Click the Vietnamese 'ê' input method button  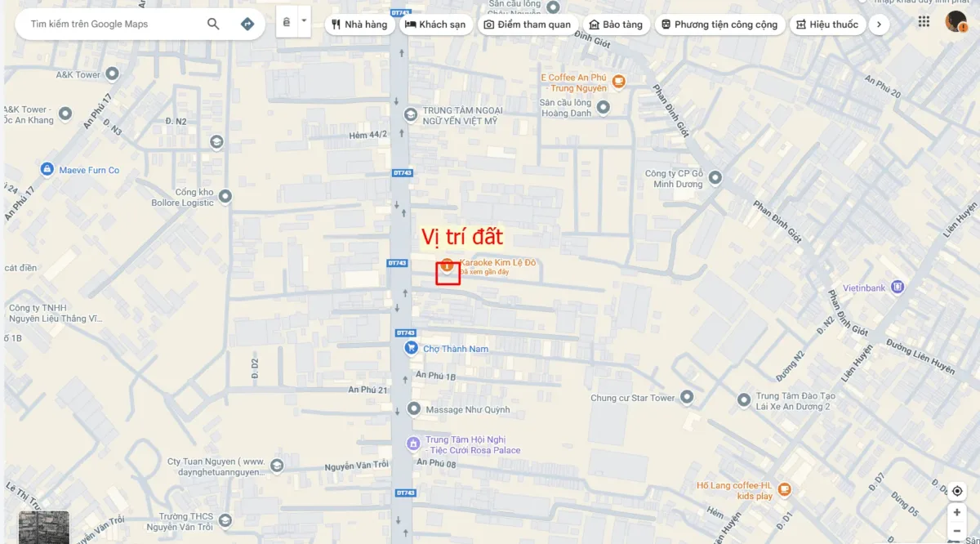pos(287,23)
